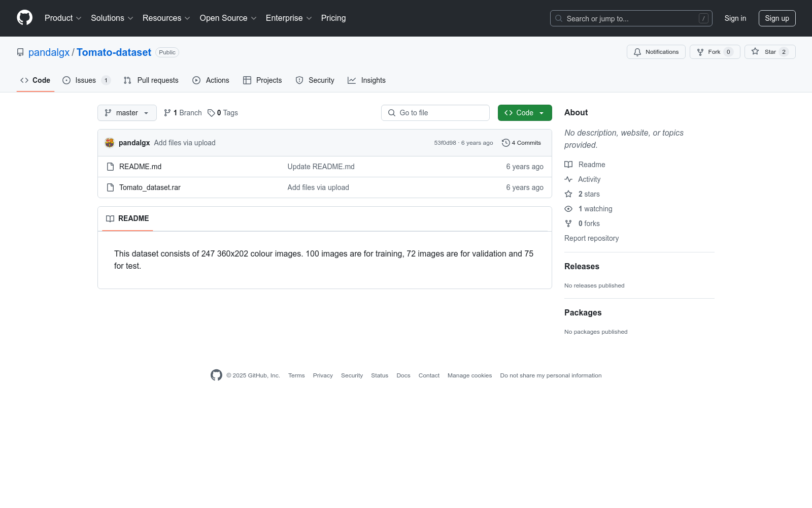Fork the repository

(715, 52)
